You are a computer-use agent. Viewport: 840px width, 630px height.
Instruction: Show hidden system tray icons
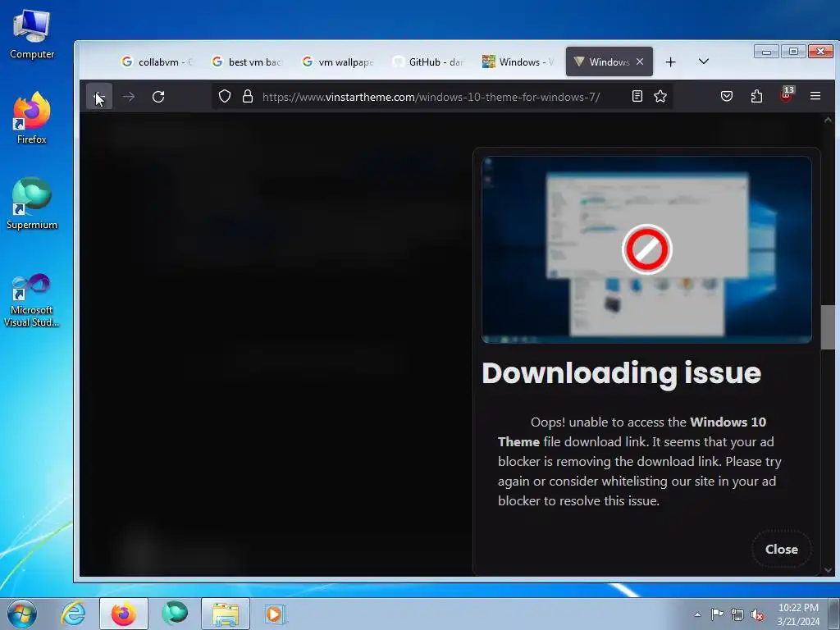pos(697,614)
